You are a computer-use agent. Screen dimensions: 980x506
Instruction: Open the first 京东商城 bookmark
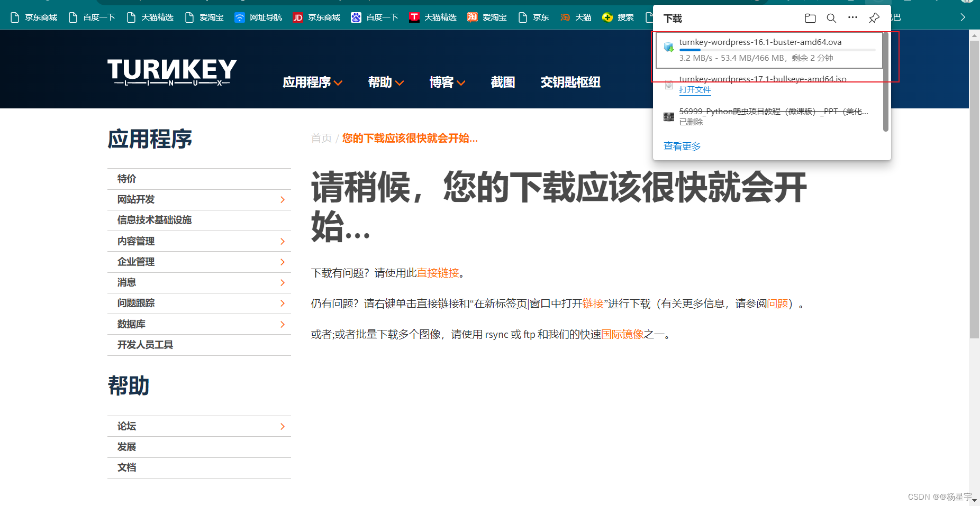34,17
